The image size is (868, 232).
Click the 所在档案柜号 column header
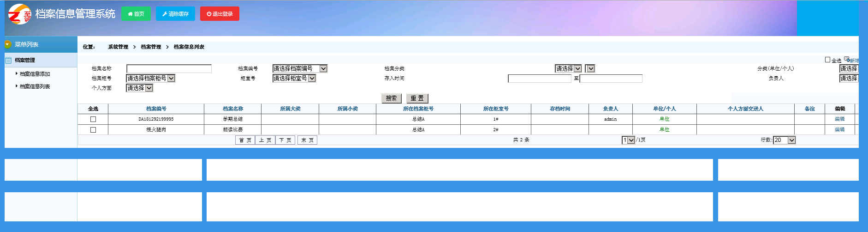pyautogui.click(x=418, y=109)
